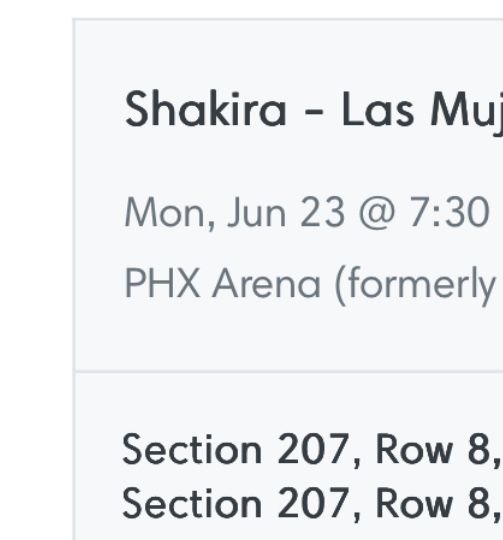The image size is (503, 540).
Task: Click the "Mon," weekday text
Action: point(170,213)
